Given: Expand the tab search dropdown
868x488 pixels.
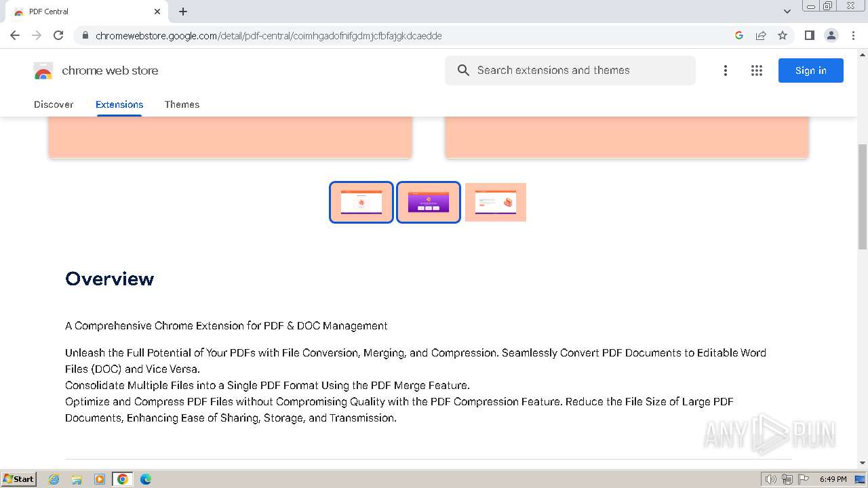Looking at the screenshot, I should [787, 12].
